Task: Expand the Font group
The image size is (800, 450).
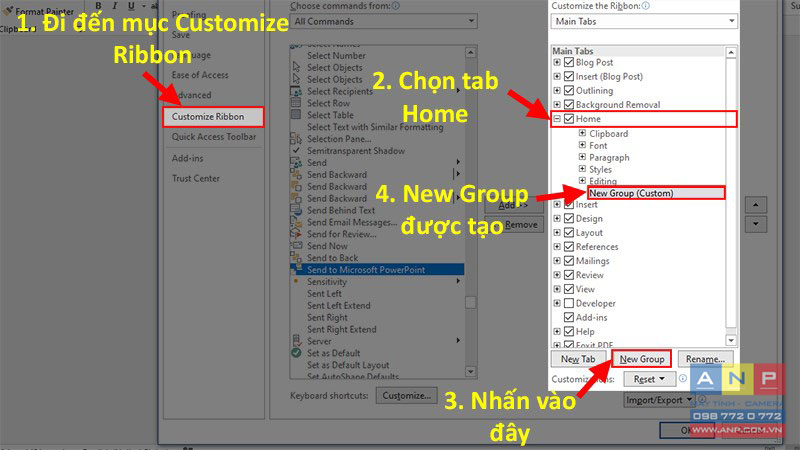Action: 582,145
